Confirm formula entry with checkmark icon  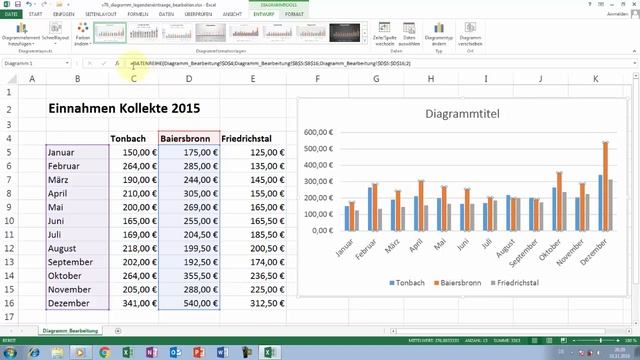(x=103, y=63)
